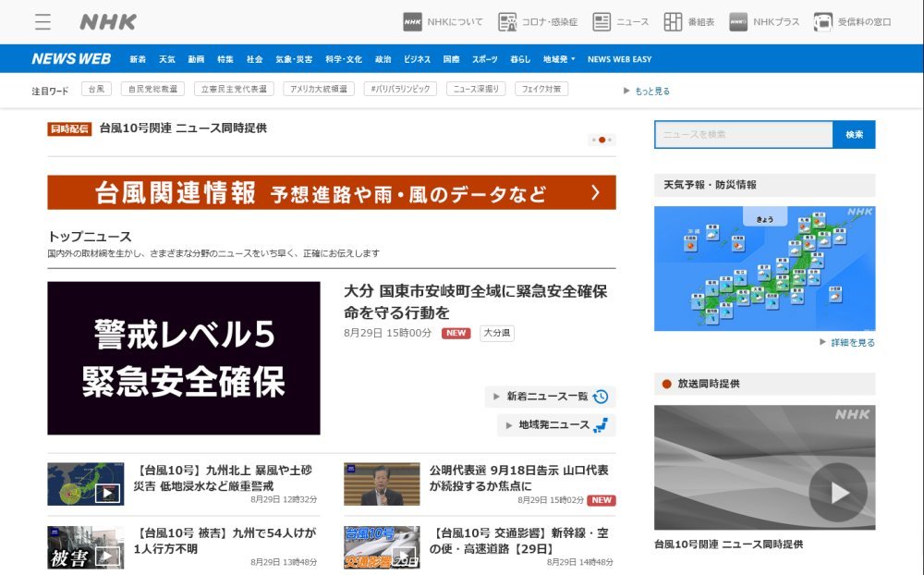
Task: Open the 天気 menu item
Action: [x=166, y=59]
